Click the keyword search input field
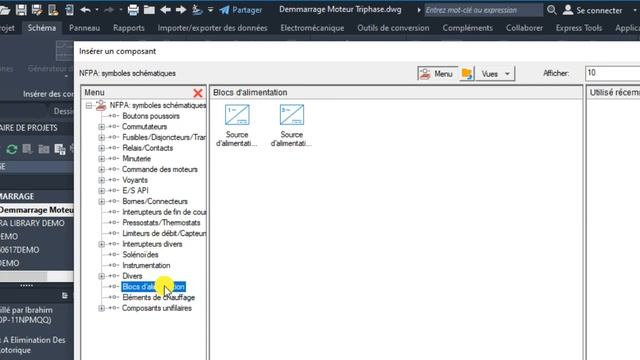This screenshot has height=360, width=640. pyautogui.click(x=483, y=10)
